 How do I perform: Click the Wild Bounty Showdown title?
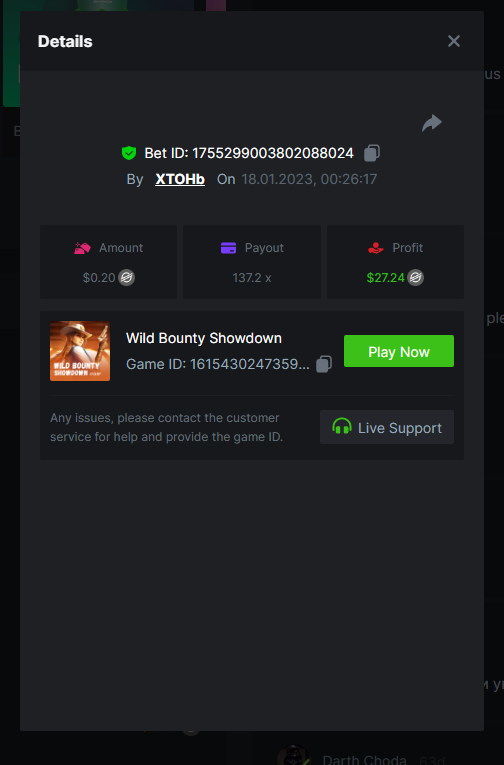[x=204, y=338]
